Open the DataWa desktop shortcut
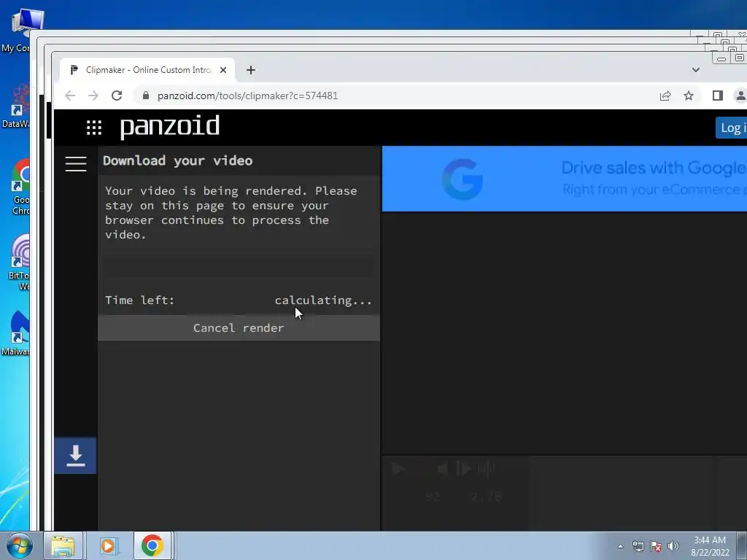 click(x=16, y=106)
